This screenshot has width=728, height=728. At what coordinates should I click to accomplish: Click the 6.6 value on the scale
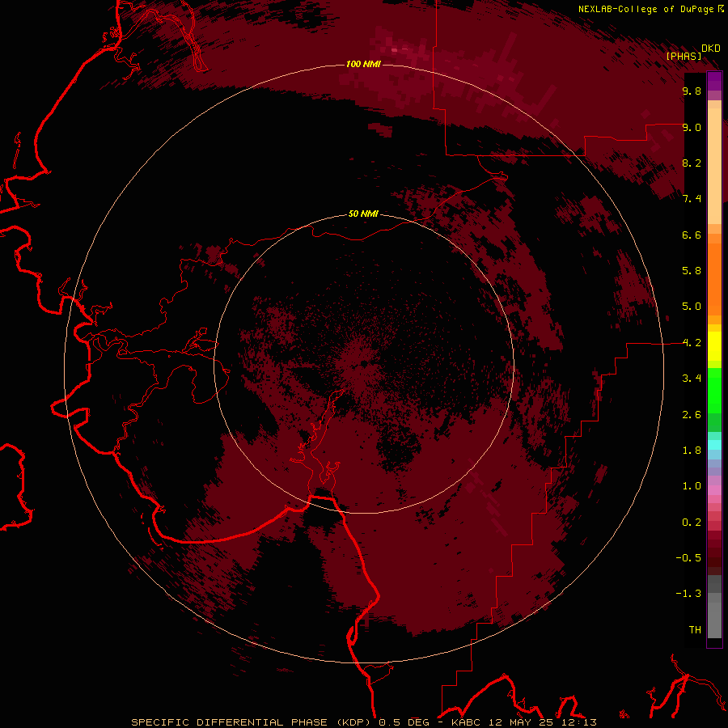(692, 235)
